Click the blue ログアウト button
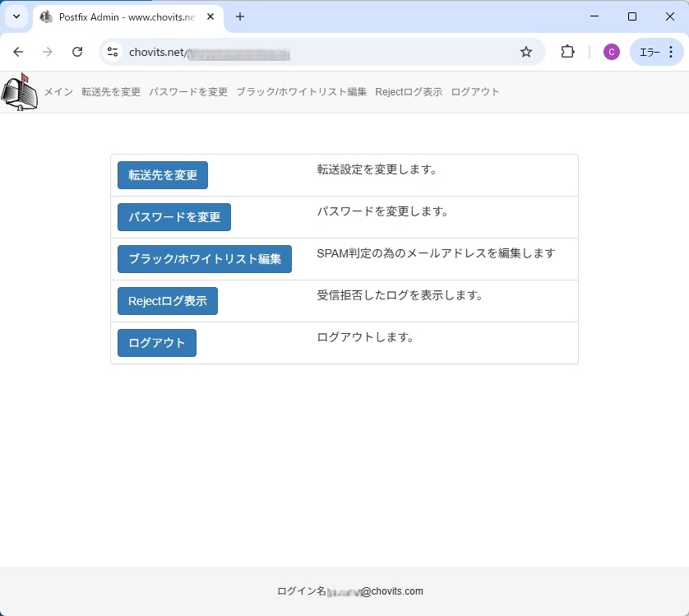Screen dimensions: 689x616 click(156, 343)
